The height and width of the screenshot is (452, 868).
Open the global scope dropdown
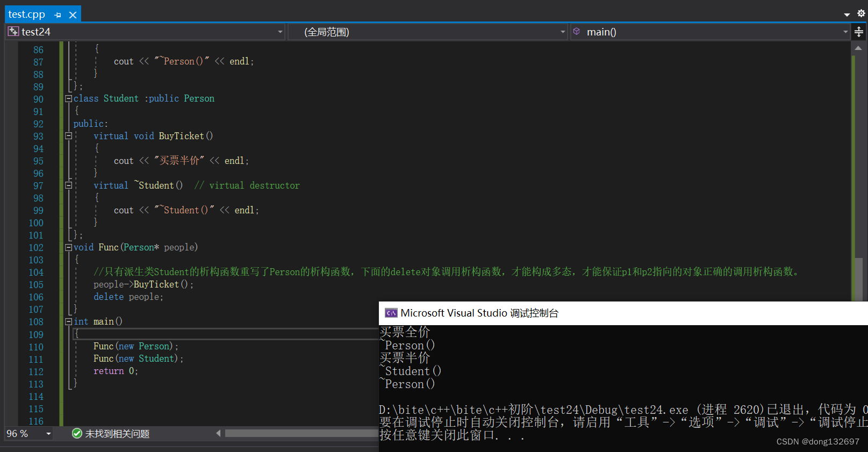point(563,32)
